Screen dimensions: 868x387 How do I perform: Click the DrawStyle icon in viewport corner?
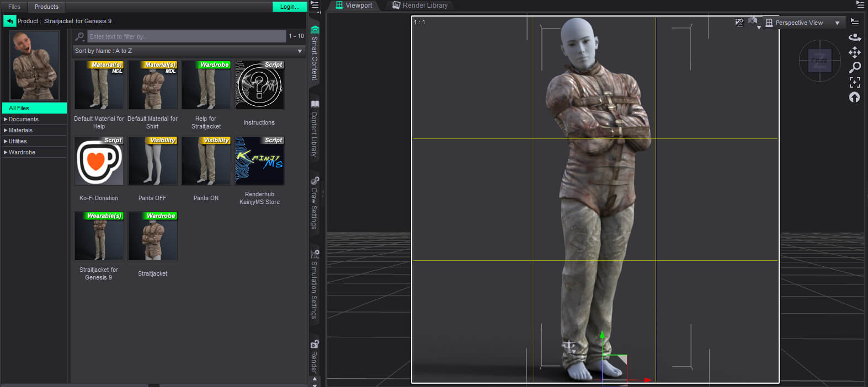pos(739,23)
